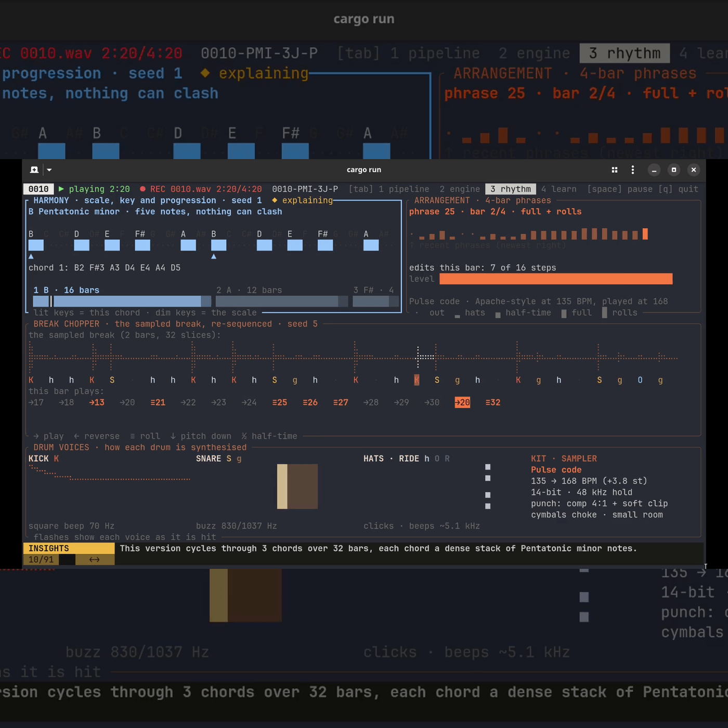Click the '2 A · 12 bars' progression bar

(x=282, y=301)
